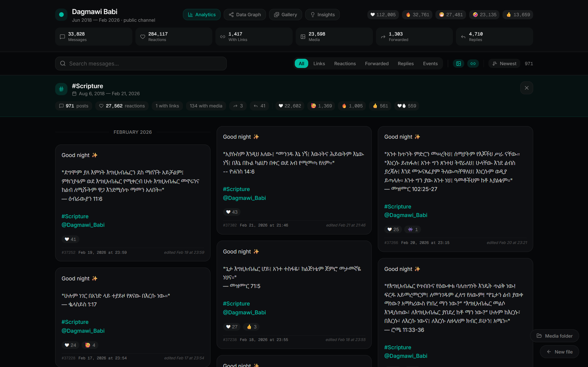Filter messages by Forwarded

[x=377, y=64]
